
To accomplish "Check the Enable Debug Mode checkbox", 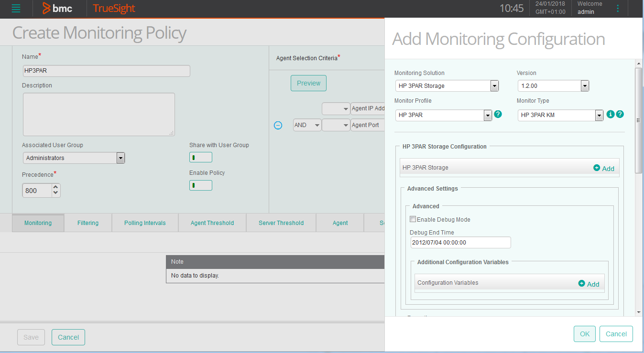I will [x=413, y=219].
